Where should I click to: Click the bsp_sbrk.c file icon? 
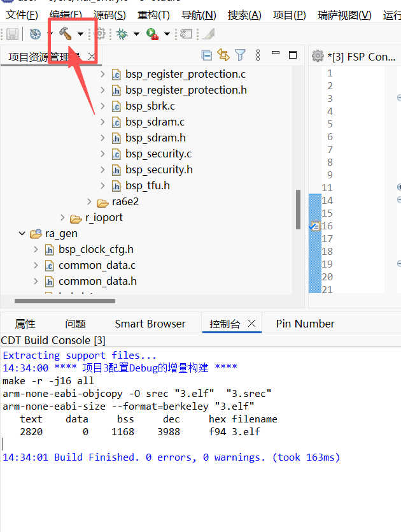point(116,106)
